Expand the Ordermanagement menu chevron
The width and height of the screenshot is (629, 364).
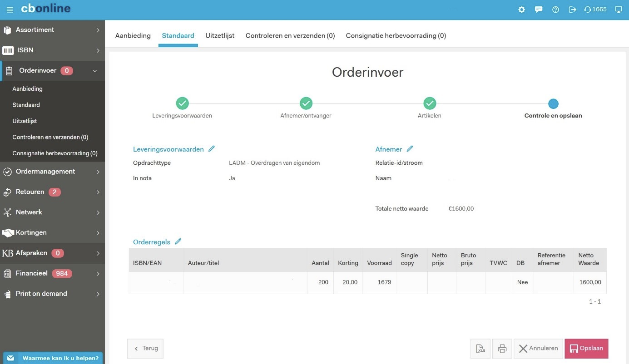coord(98,172)
